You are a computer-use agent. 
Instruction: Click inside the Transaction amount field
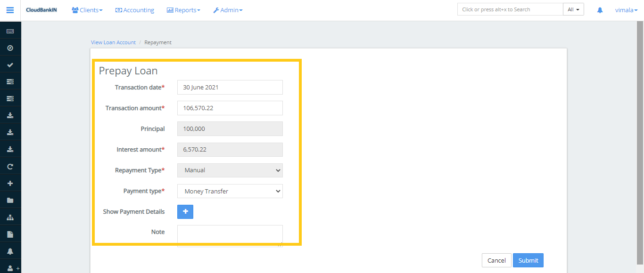[230, 108]
